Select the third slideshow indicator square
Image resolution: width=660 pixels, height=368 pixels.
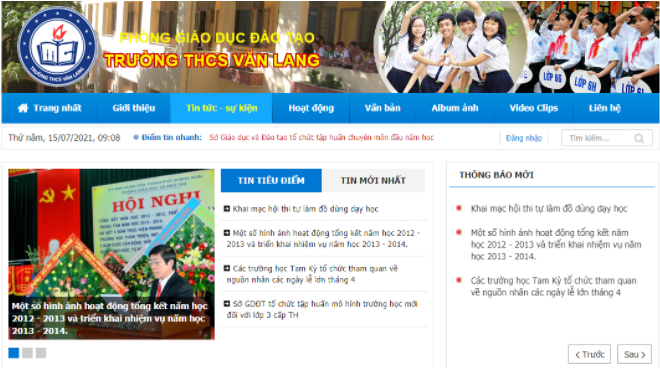coord(41,353)
